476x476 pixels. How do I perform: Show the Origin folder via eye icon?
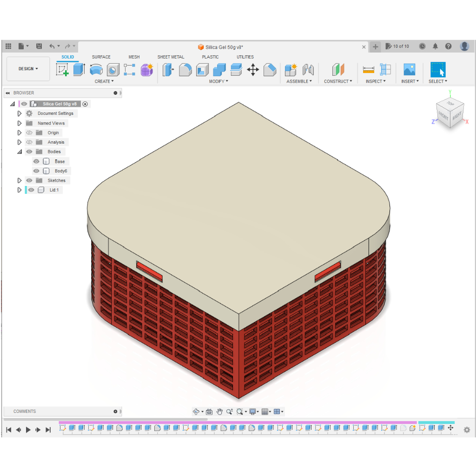(29, 133)
